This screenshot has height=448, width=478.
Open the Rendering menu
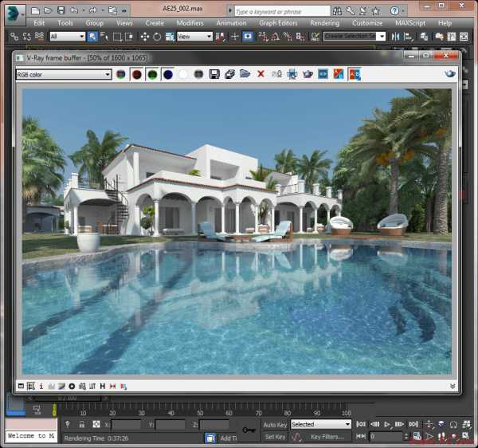pos(324,23)
